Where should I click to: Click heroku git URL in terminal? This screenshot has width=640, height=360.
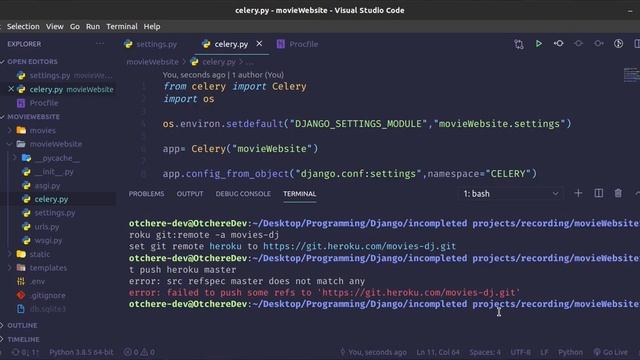click(x=359, y=247)
